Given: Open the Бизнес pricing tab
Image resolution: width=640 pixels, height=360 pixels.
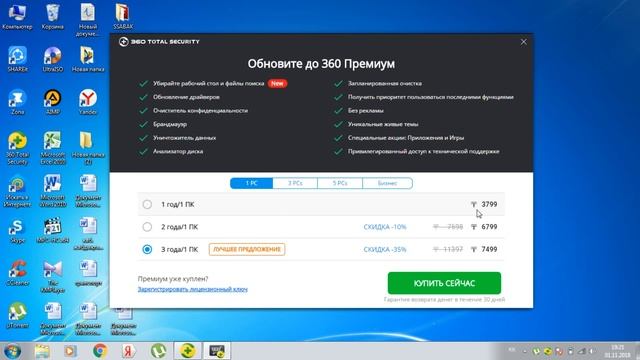Looking at the screenshot, I should 387,183.
